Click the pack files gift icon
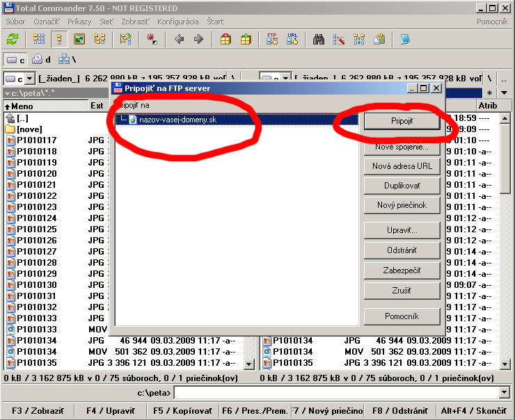 click(225, 40)
